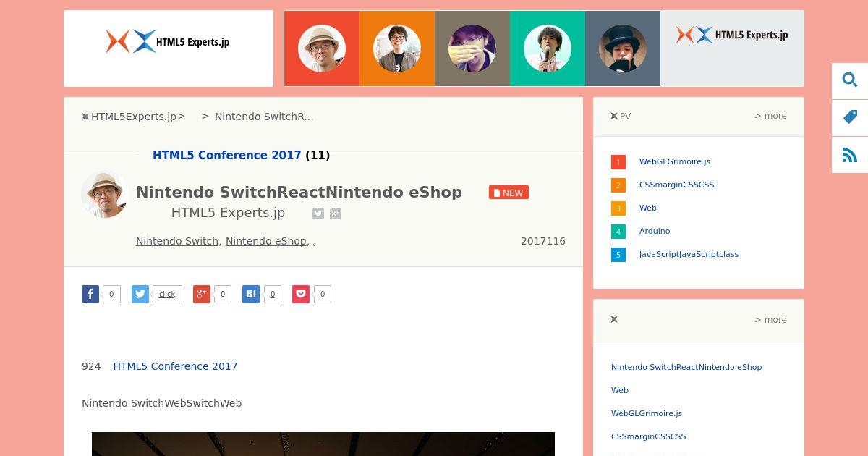
Task: Open the Pocket save count box
Action: 323,294
